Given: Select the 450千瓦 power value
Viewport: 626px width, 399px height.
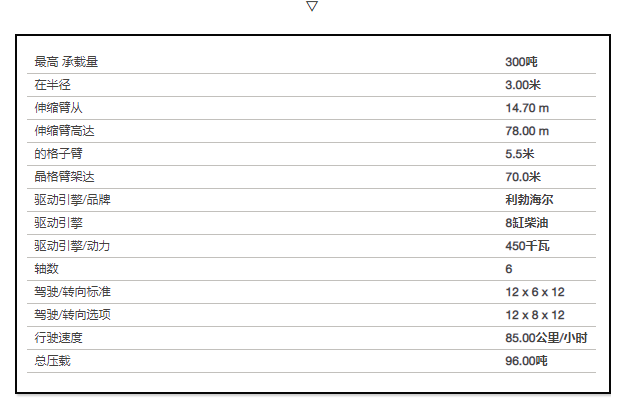Looking at the screenshot, I should coord(527,246).
